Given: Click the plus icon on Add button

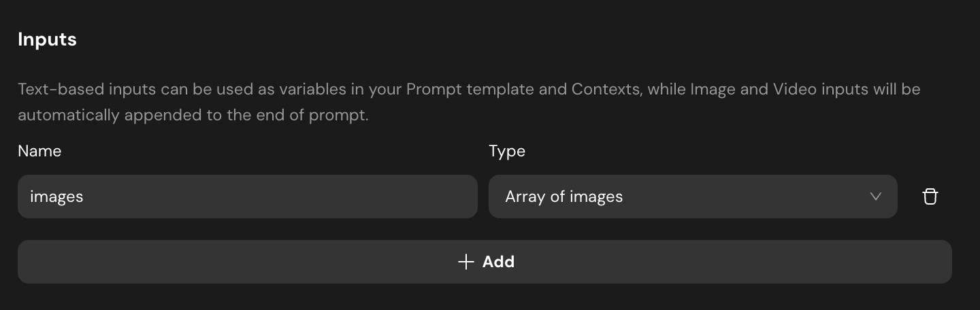Looking at the screenshot, I should click(x=465, y=262).
